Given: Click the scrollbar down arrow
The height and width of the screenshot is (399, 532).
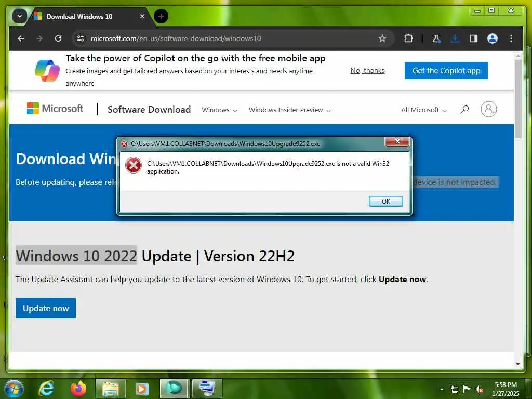Looking at the screenshot, I should (x=518, y=364).
